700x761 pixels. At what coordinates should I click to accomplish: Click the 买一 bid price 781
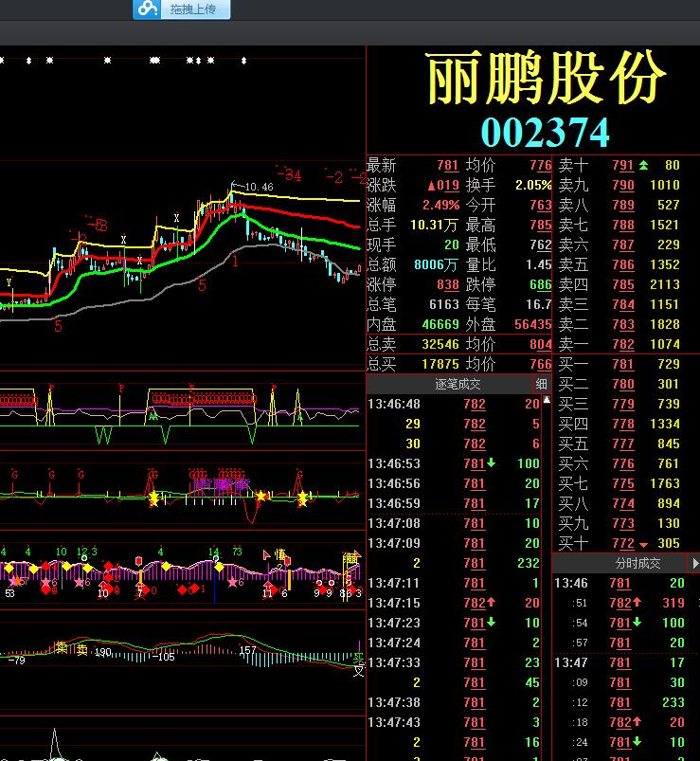[x=623, y=364]
